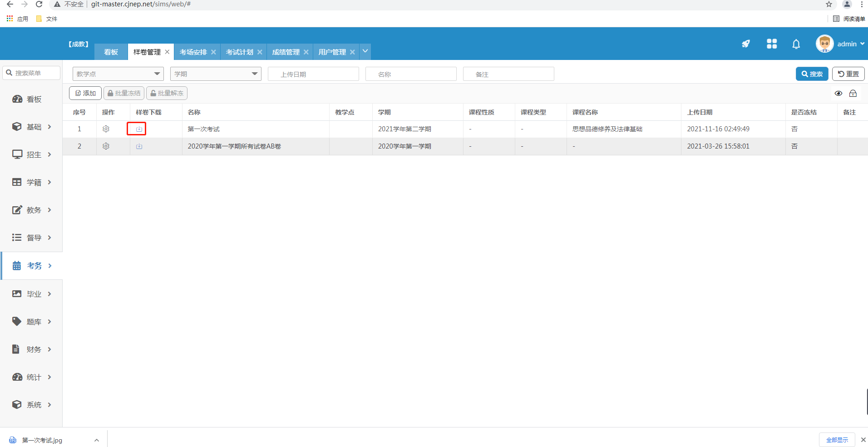Download sample paper for 第一次考试
This screenshot has height=447, width=868.
point(139,129)
